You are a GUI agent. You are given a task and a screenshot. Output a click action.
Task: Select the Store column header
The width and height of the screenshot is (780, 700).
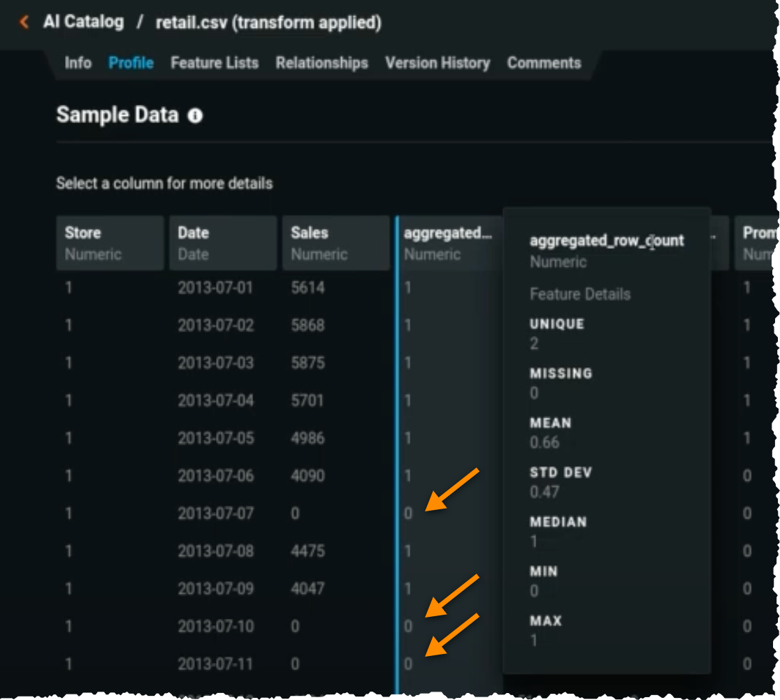110,242
